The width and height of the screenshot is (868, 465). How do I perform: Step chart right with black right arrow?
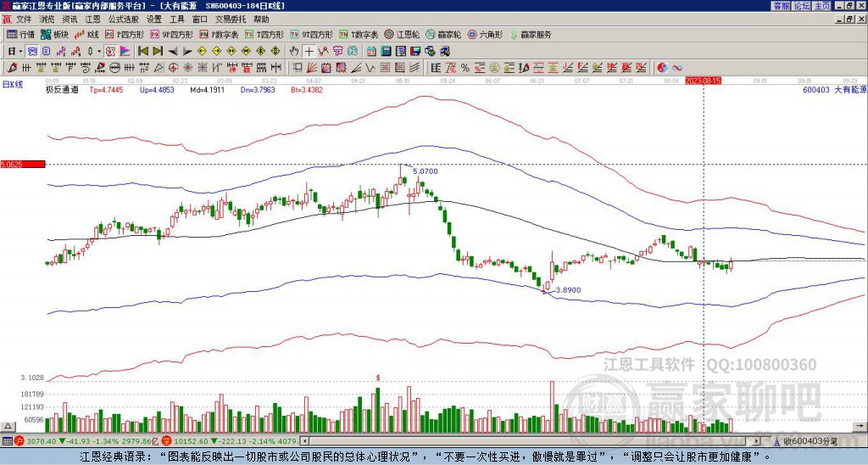[187, 51]
